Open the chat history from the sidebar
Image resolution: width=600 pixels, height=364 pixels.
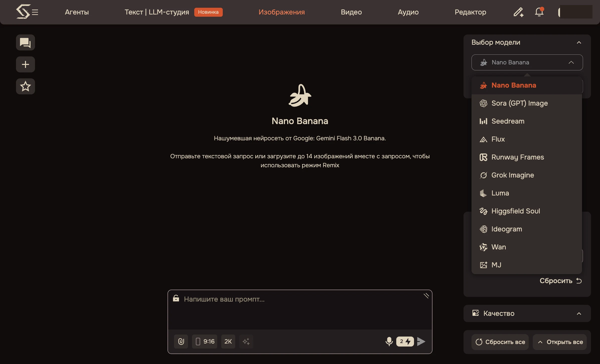pos(25,42)
